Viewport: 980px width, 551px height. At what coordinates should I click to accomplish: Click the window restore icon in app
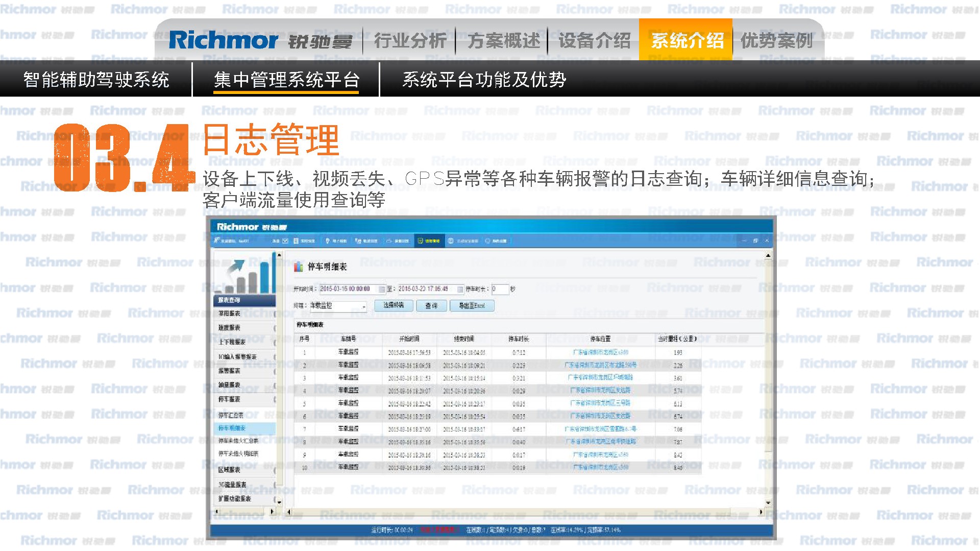(x=755, y=241)
